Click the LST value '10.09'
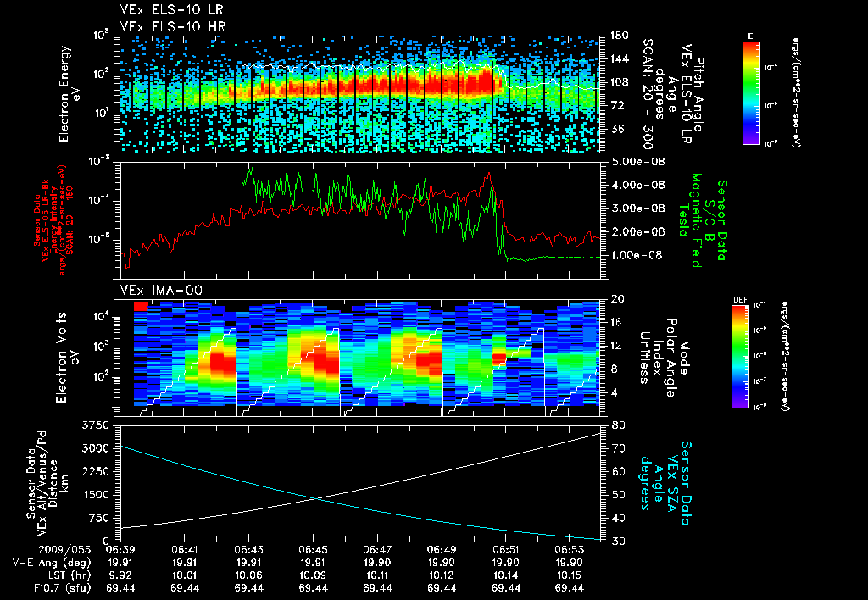This screenshot has width=868, height=600. click(314, 575)
